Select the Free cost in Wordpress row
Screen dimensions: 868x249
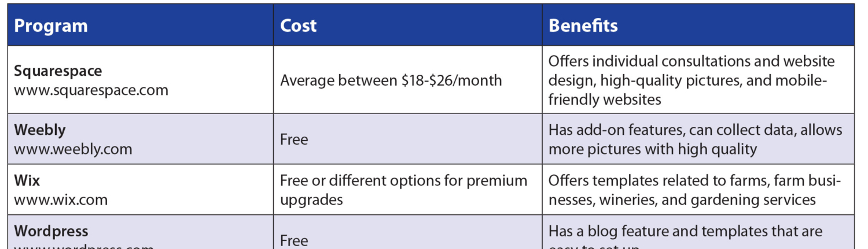294,240
